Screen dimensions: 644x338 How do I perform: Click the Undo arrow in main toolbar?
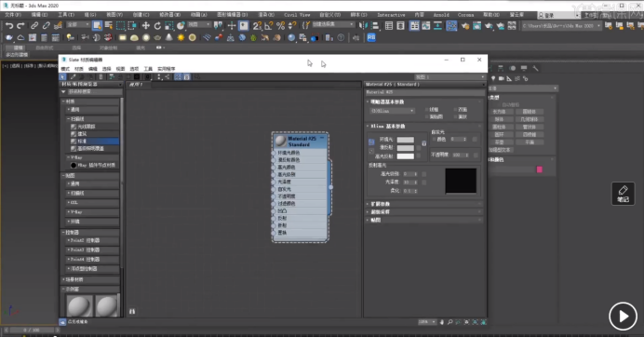[9, 25]
